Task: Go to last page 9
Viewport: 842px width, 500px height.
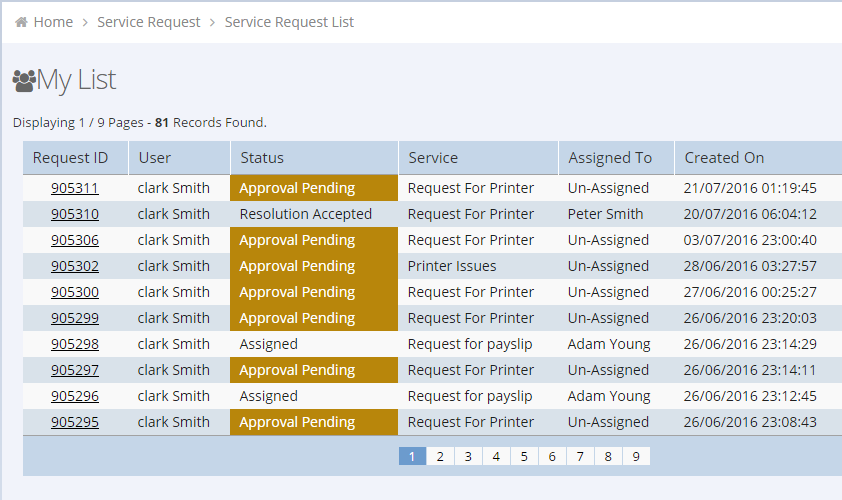Action: coord(636,456)
